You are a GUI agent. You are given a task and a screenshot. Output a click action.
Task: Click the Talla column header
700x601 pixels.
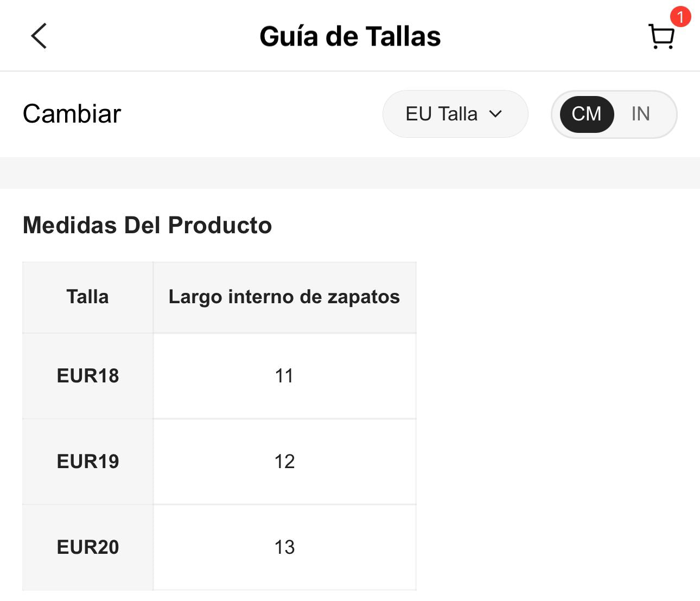(x=87, y=297)
